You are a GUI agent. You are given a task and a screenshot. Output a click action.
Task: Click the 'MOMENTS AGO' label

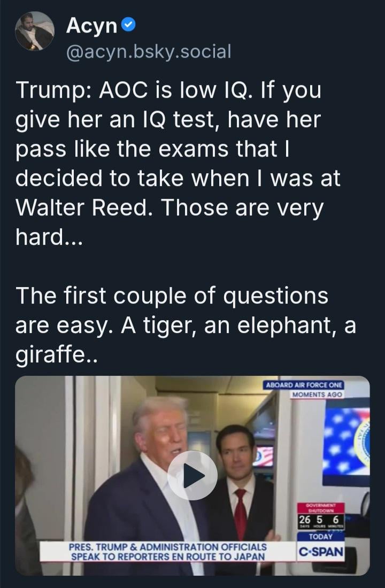318,394
